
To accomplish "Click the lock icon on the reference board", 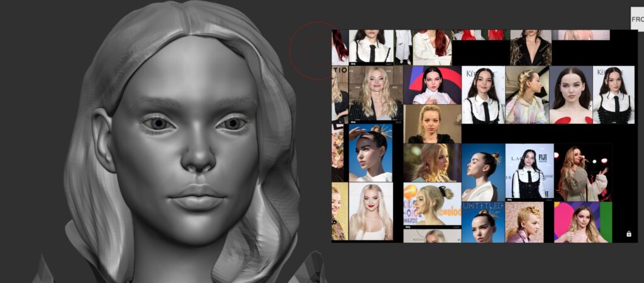I will point(628,234).
